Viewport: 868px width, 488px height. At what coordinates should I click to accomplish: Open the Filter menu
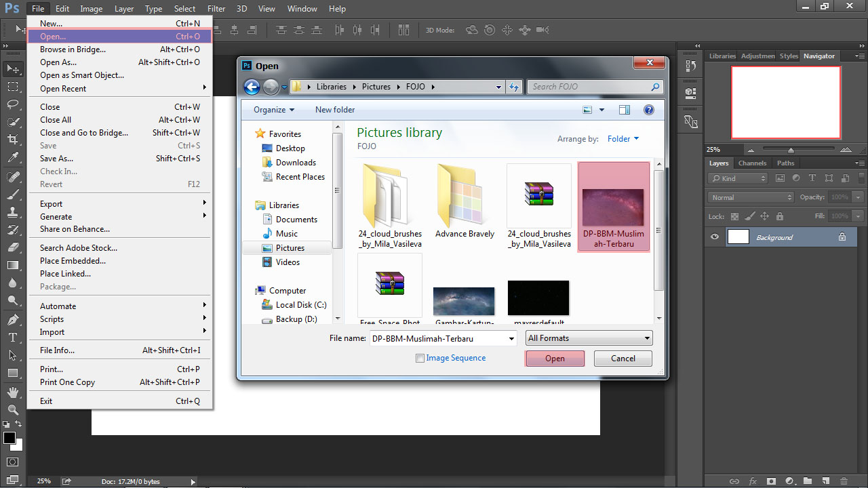point(216,9)
